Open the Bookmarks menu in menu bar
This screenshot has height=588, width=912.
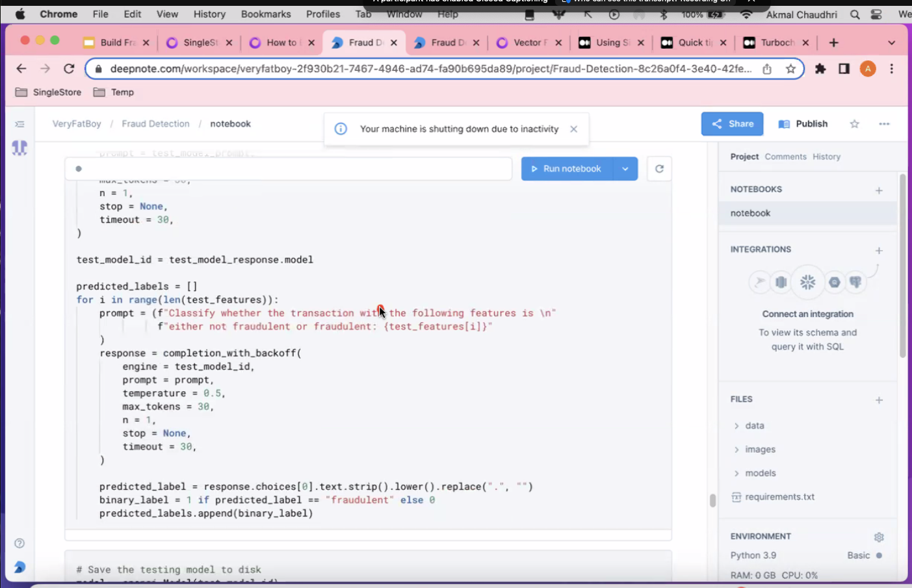tap(266, 14)
